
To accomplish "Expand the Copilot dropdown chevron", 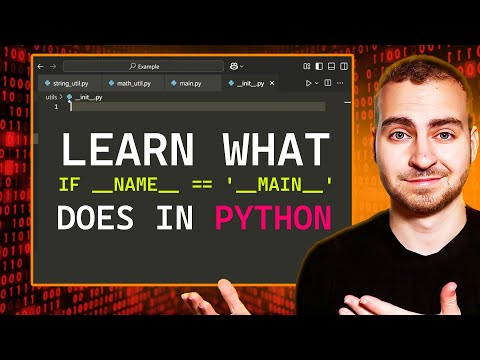I will 242,67.
